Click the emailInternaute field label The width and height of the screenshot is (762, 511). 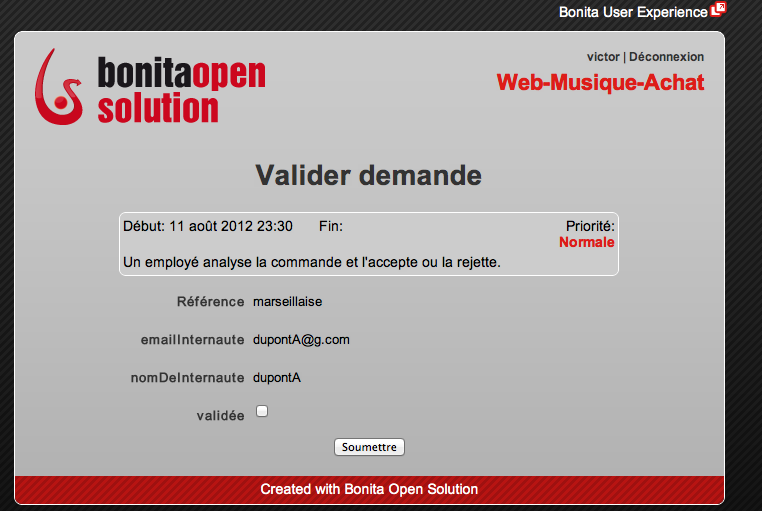click(x=193, y=340)
